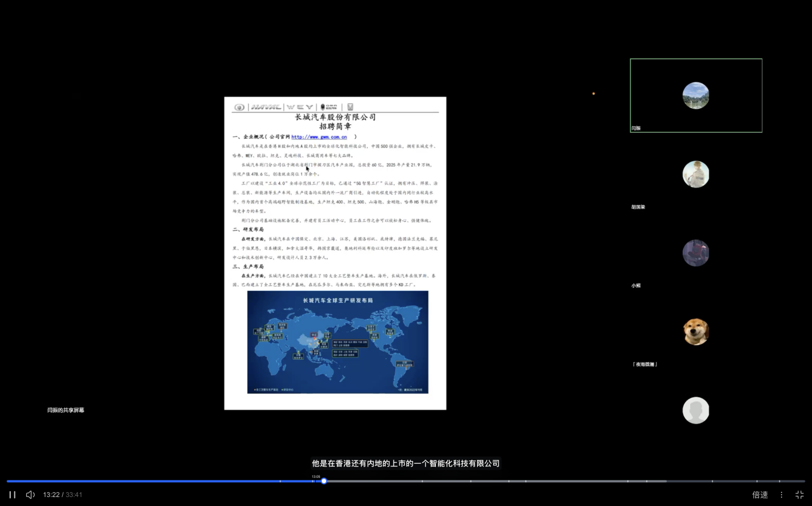Click the 长城汽车股份有限公司 document title
Screen dimensions: 812x506
(x=335, y=117)
